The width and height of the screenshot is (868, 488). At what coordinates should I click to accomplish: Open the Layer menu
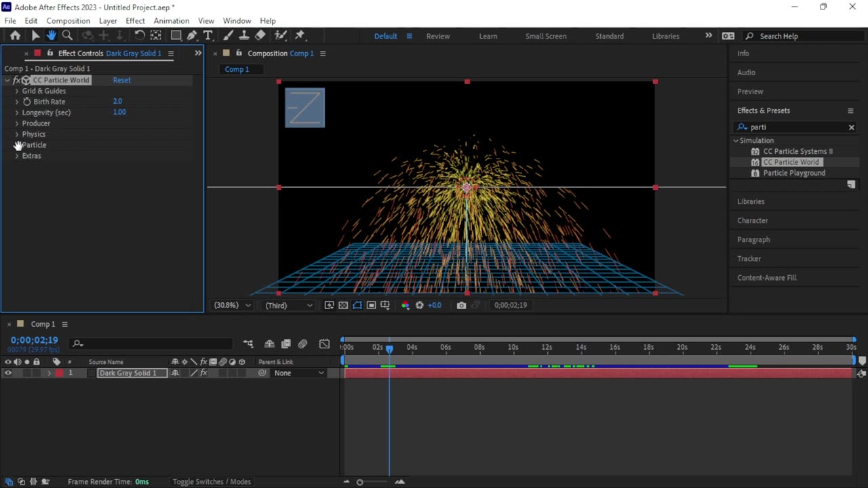pyautogui.click(x=108, y=21)
